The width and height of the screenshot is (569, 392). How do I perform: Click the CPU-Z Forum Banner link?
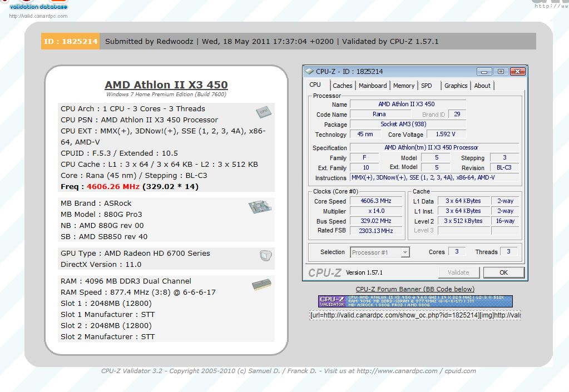click(415, 289)
